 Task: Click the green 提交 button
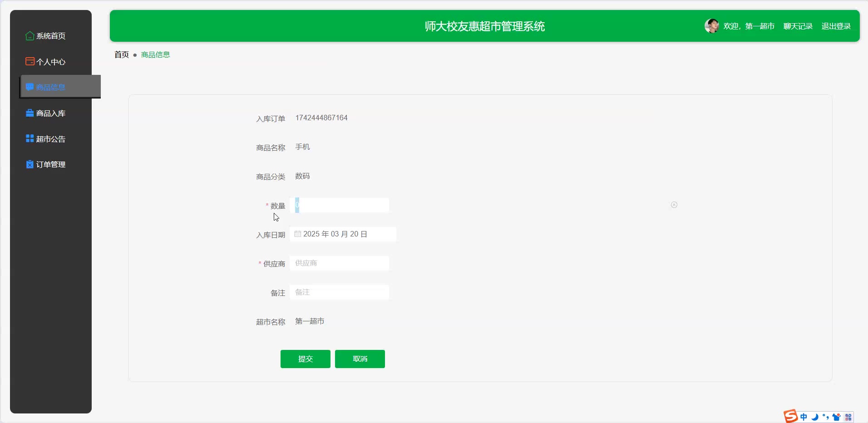[x=306, y=359]
